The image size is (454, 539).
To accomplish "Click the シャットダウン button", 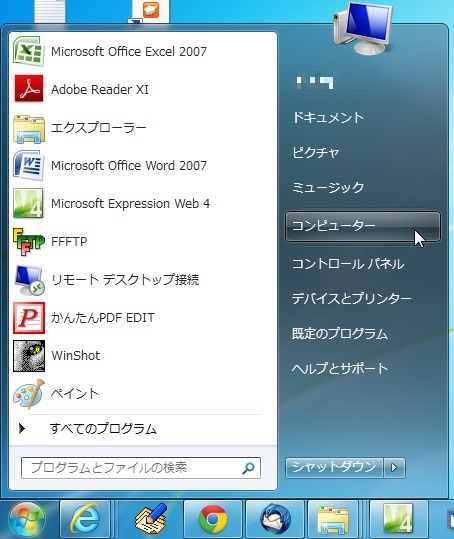I will [x=334, y=468].
